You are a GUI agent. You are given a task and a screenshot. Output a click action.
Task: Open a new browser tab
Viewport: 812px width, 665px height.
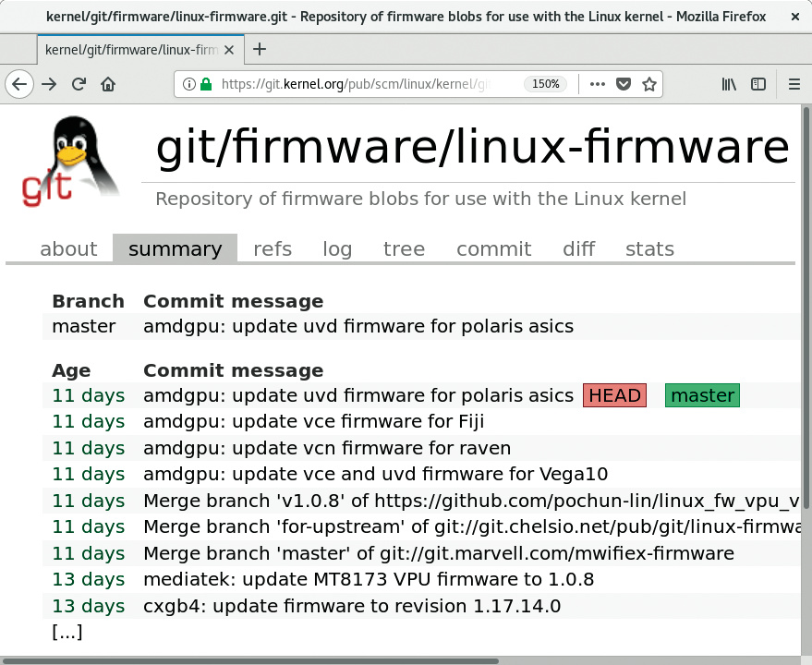pos(260,49)
